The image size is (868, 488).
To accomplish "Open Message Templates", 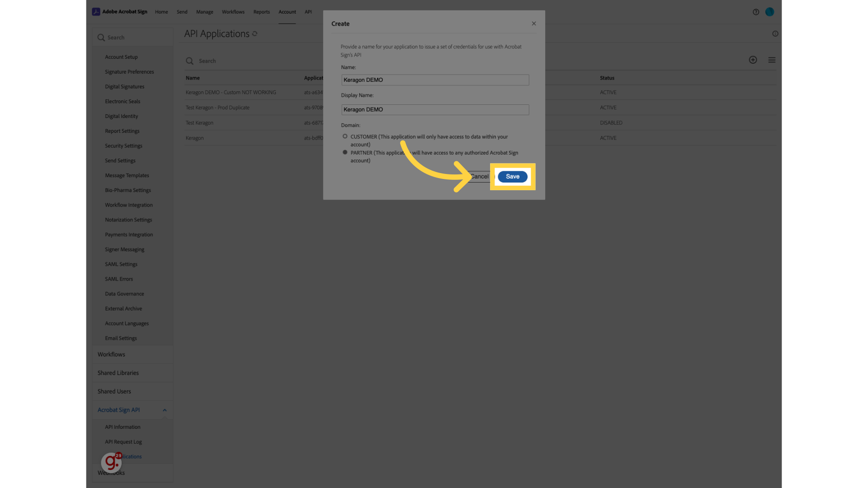I will [127, 176].
